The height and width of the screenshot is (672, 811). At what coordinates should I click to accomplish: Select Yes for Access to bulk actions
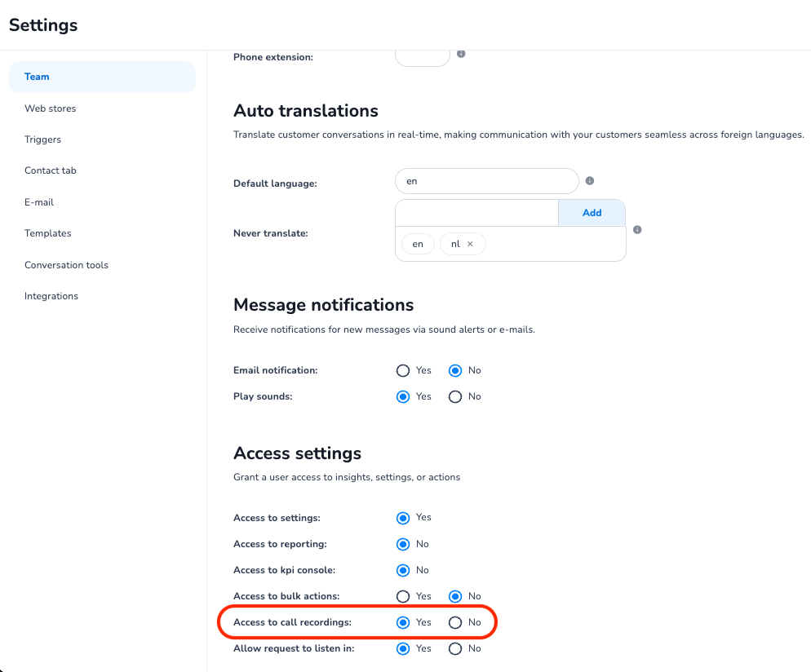point(403,596)
